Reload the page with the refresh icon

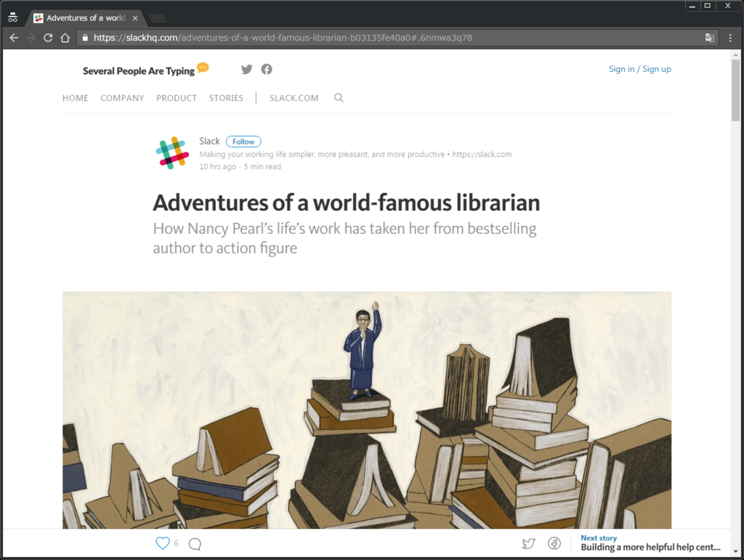48,38
